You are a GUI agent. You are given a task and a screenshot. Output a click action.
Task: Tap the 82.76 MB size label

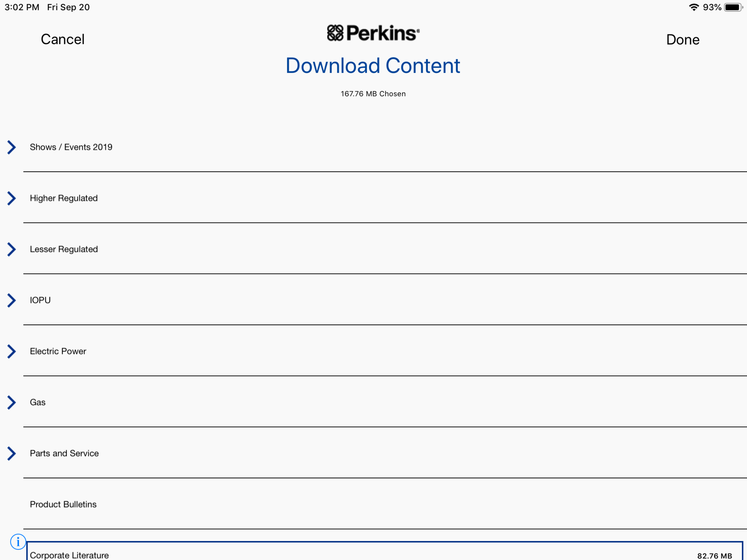point(714,556)
